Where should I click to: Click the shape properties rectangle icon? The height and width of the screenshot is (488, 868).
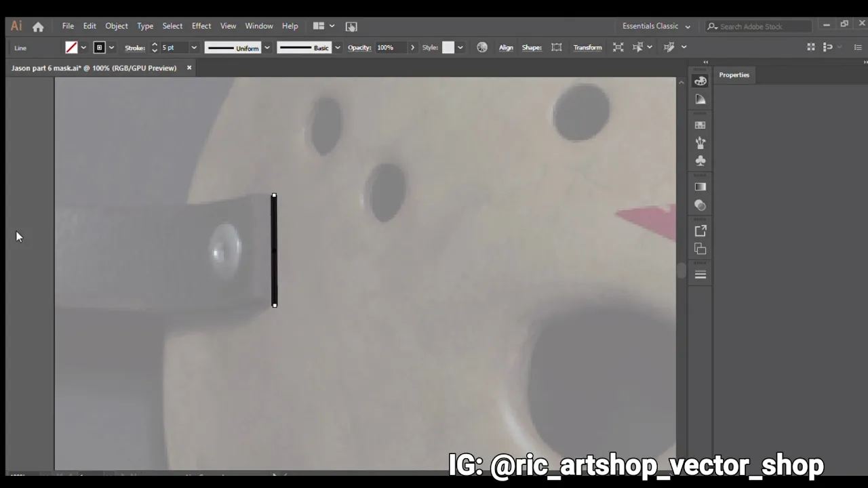(557, 47)
